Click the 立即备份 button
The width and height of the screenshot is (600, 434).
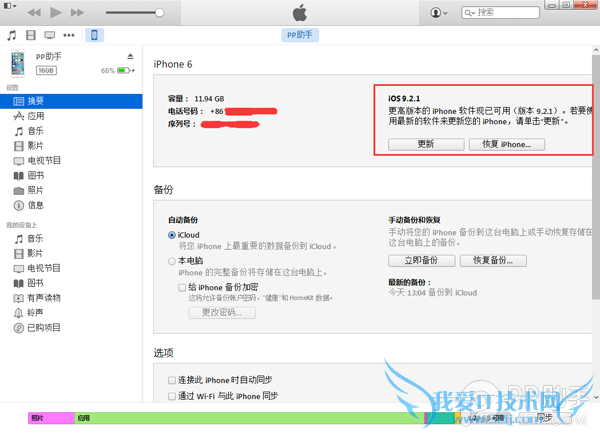422,261
